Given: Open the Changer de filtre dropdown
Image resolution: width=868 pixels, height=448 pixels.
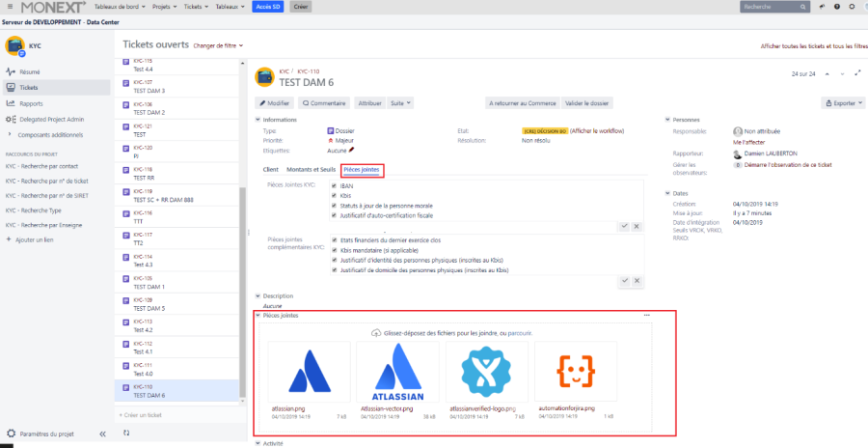Looking at the screenshot, I should tap(219, 45).
